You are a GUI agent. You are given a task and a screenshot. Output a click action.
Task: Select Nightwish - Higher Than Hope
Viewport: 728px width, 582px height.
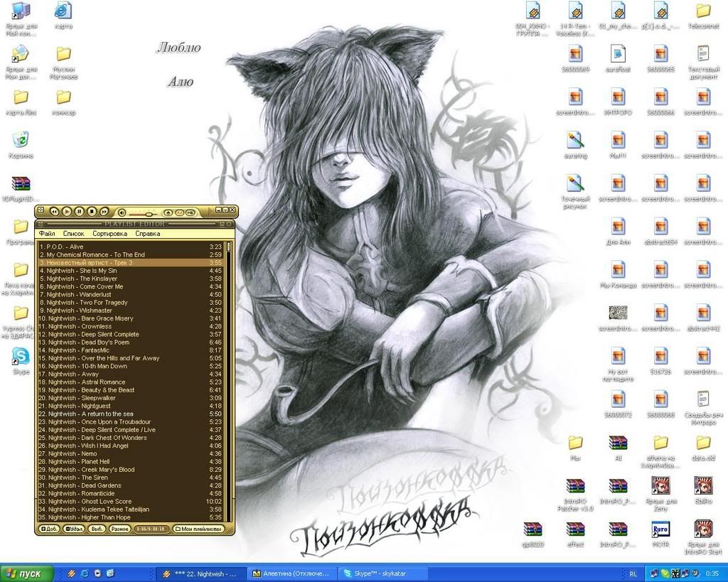click(131, 517)
